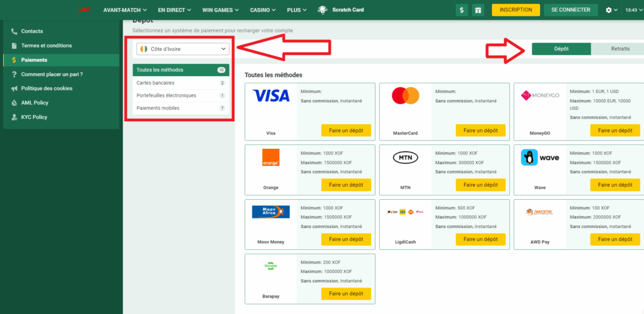
Task: Click the megaphone icon for cookies policy
Action: 14,89
